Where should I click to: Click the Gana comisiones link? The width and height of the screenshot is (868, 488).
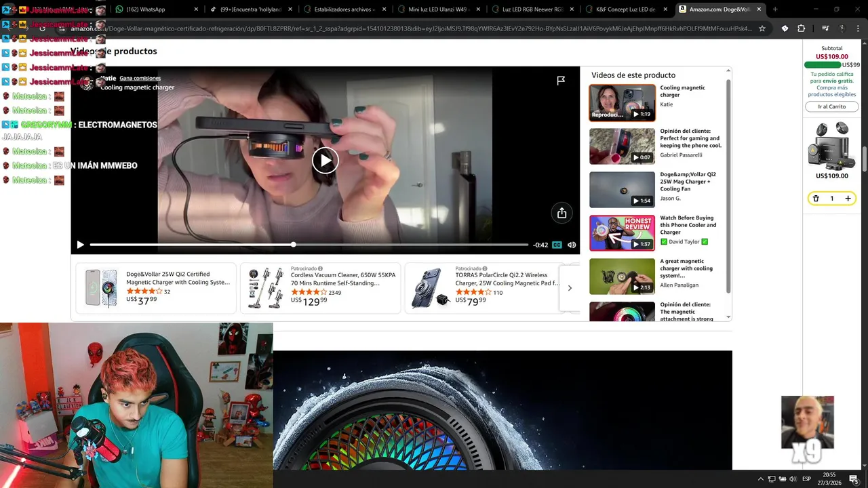140,78
